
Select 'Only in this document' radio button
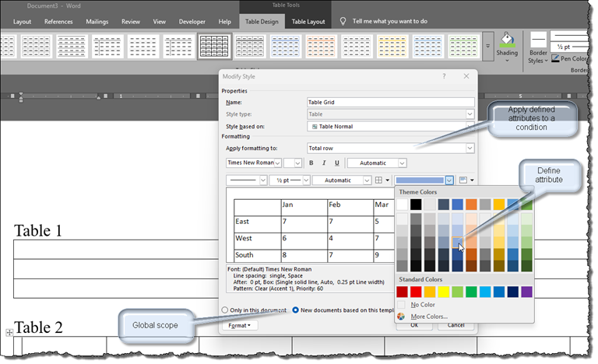(x=224, y=310)
